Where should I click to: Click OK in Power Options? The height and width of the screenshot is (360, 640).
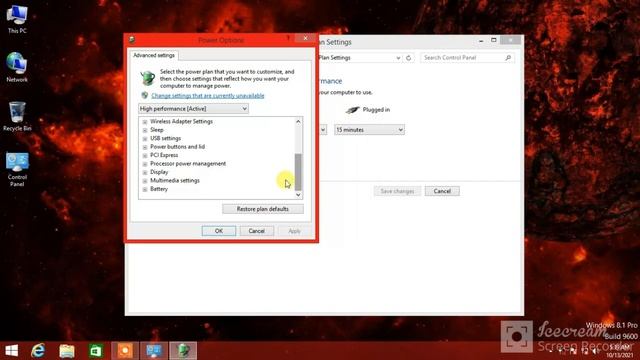(x=219, y=231)
